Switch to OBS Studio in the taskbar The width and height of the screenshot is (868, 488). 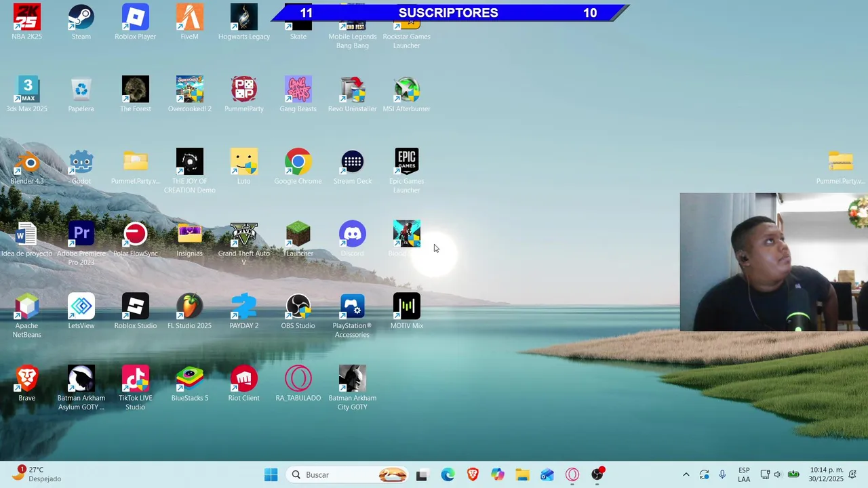pyautogui.click(x=597, y=474)
